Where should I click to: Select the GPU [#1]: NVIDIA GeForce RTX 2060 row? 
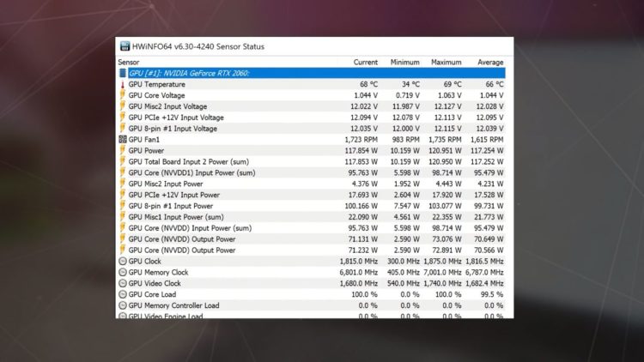click(313, 73)
